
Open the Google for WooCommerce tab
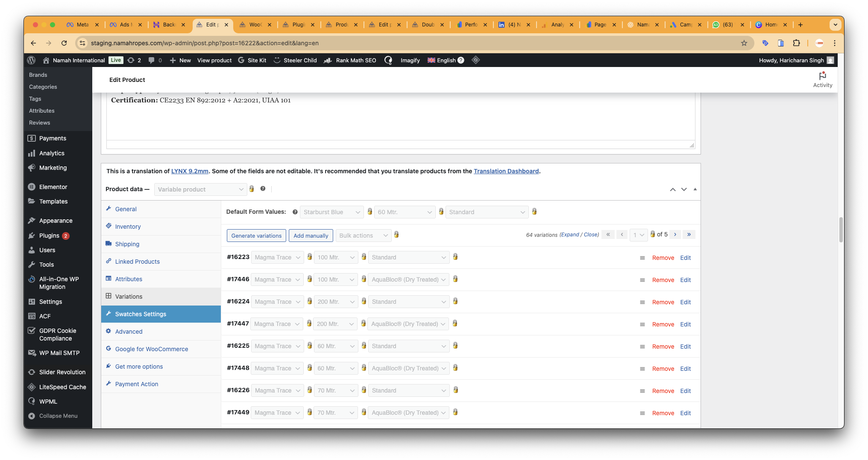pyautogui.click(x=161, y=349)
